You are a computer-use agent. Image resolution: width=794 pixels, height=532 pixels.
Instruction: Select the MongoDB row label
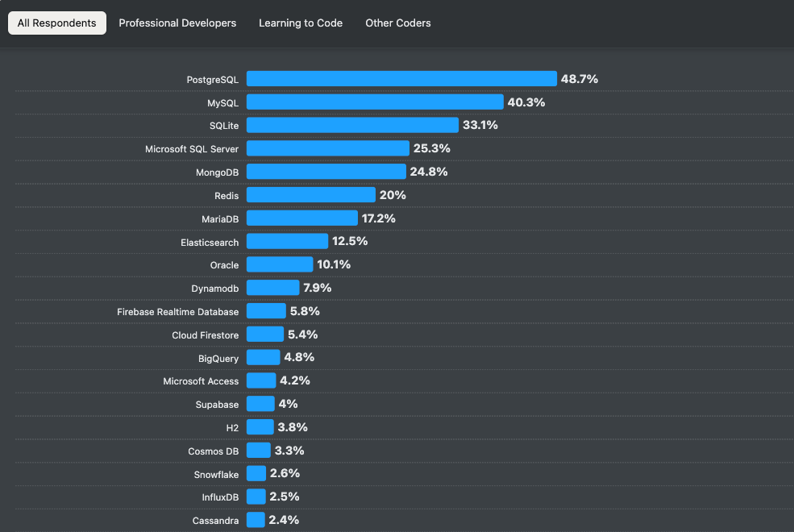coord(213,172)
